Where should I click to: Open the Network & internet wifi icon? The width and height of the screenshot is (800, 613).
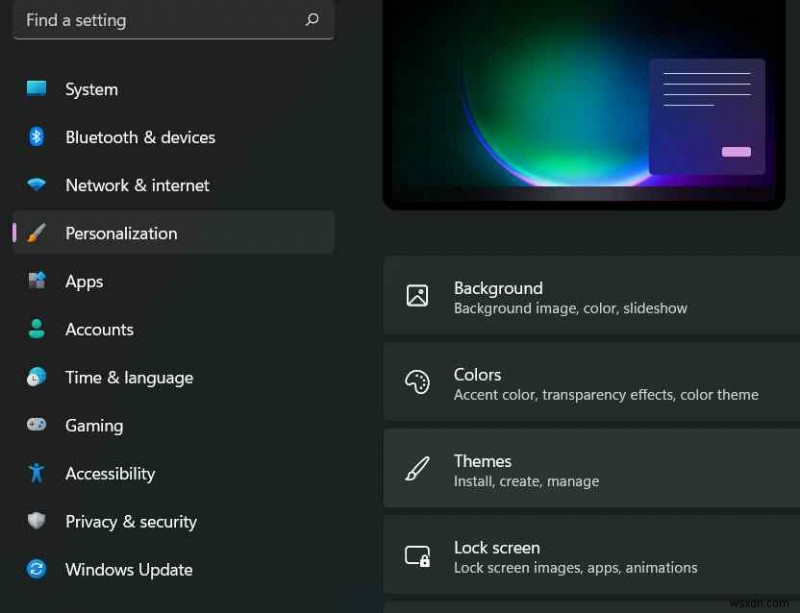tap(36, 185)
